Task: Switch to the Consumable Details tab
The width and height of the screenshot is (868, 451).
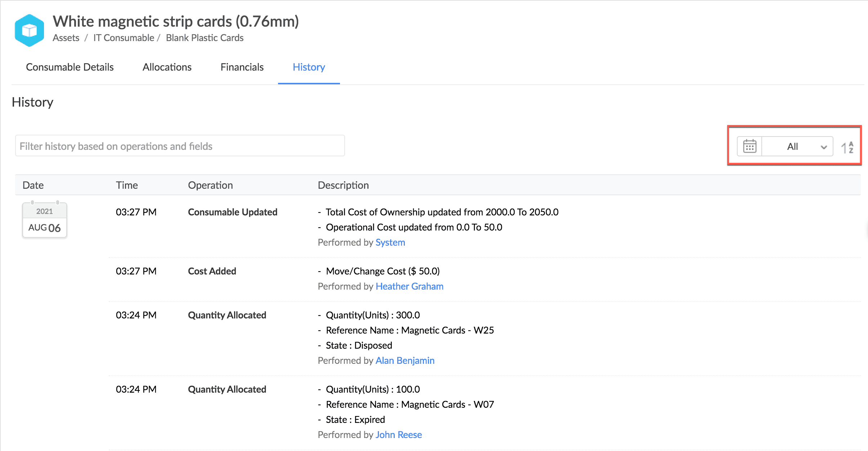Action: [70, 67]
